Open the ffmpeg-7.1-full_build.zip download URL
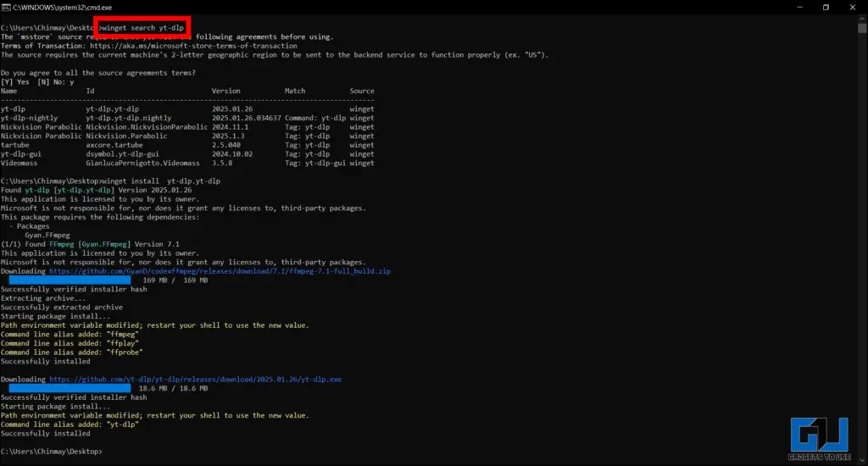Screen dimensions: 868x466 (220, 271)
